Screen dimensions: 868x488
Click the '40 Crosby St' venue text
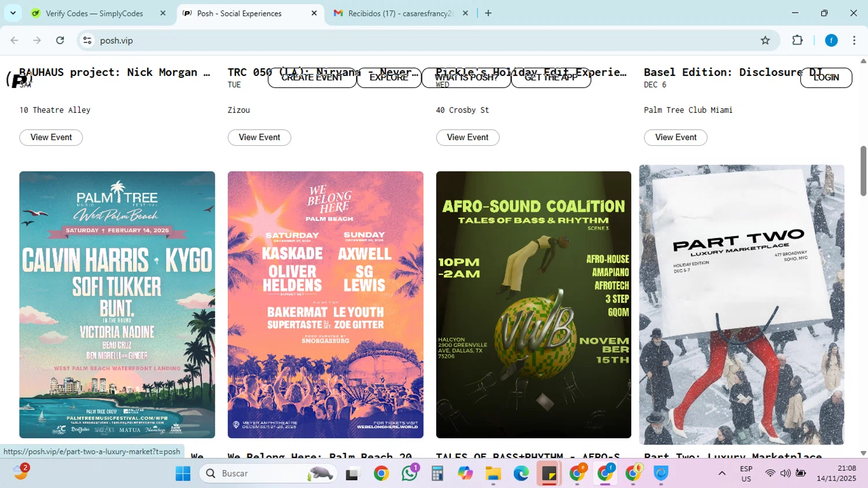pyautogui.click(x=462, y=110)
